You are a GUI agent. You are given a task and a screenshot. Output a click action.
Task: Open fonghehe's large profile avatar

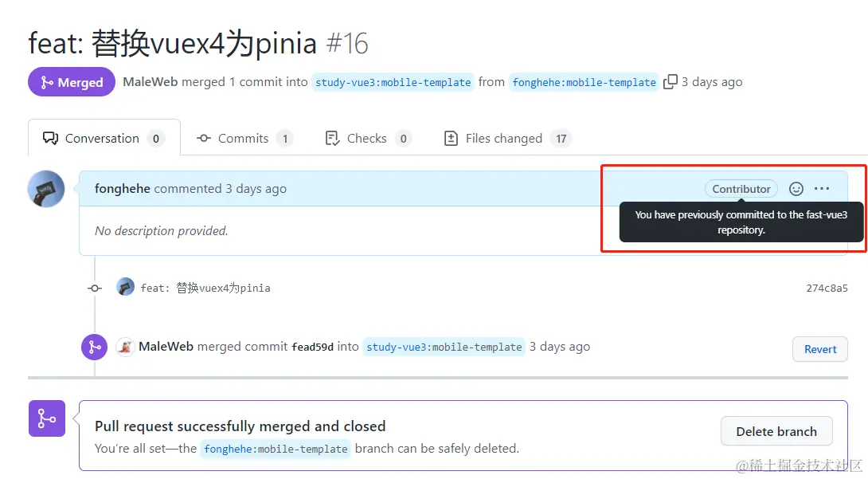click(46, 189)
